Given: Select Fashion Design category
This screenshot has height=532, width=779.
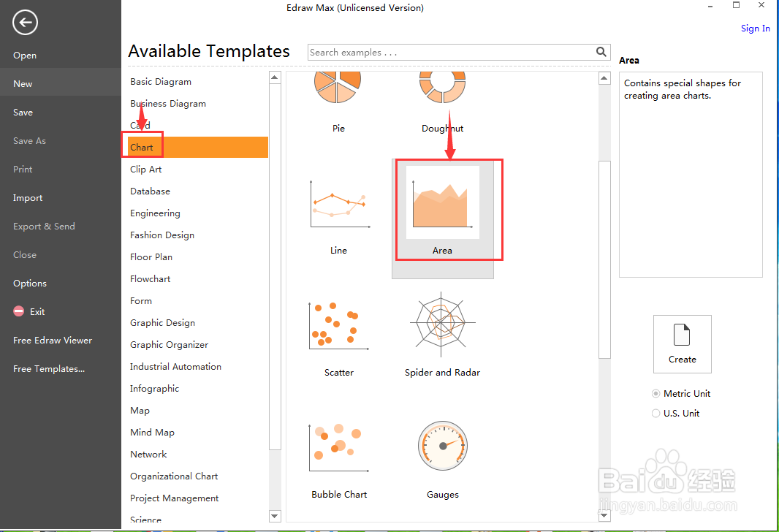Looking at the screenshot, I should [x=162, y=235].
